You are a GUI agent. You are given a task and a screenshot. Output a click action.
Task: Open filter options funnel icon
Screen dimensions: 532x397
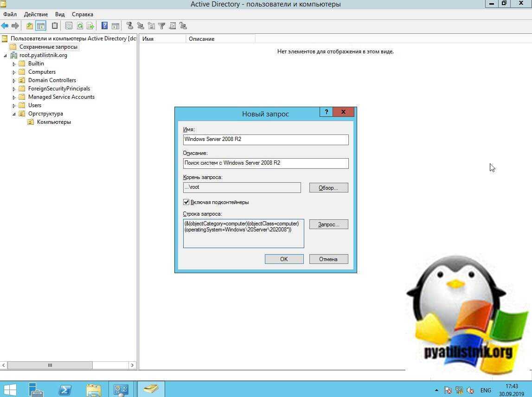coord(162,26)
